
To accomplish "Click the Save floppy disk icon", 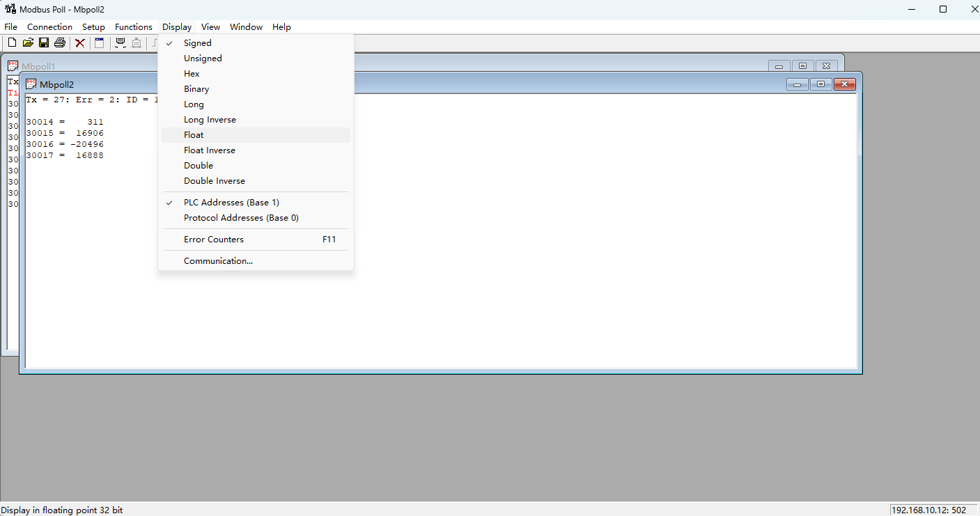I will pyautogui.click(x=44, y=43).
